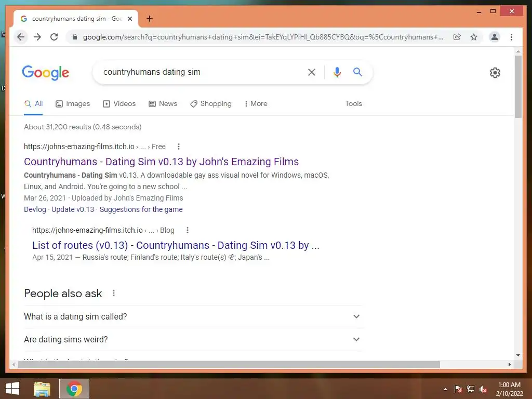The image size is (532, 399).
Task: Click the vertical scrollbar thumb
Action: click(518, 87)
